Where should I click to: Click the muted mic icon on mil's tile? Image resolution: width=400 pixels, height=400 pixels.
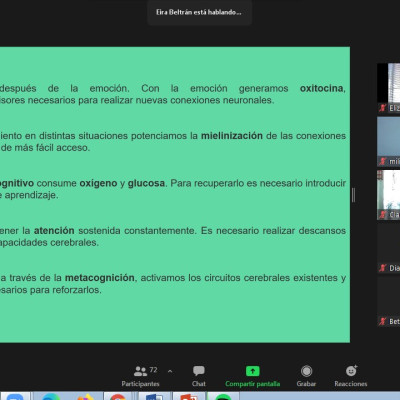click(x=382, y=161)
